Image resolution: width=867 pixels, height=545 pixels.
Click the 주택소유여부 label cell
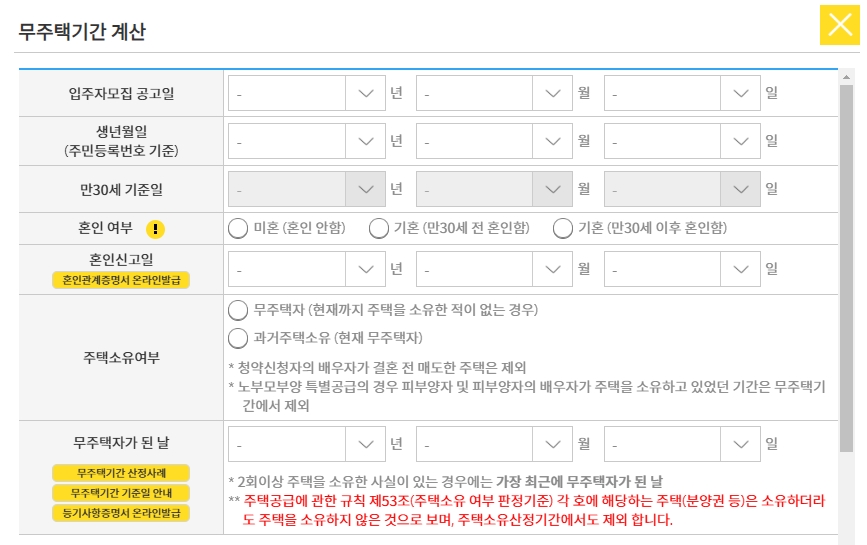[121, 358]
